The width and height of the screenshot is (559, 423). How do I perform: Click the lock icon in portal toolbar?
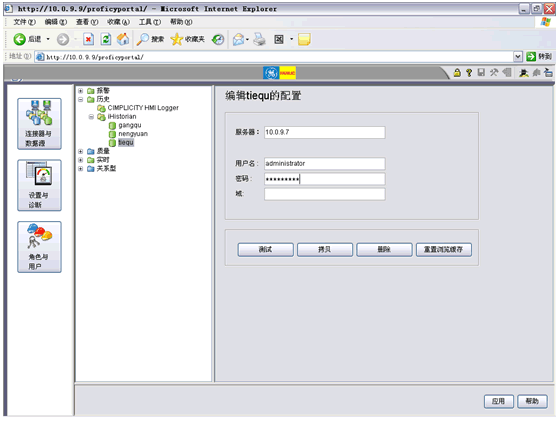(x=457, y=73)
